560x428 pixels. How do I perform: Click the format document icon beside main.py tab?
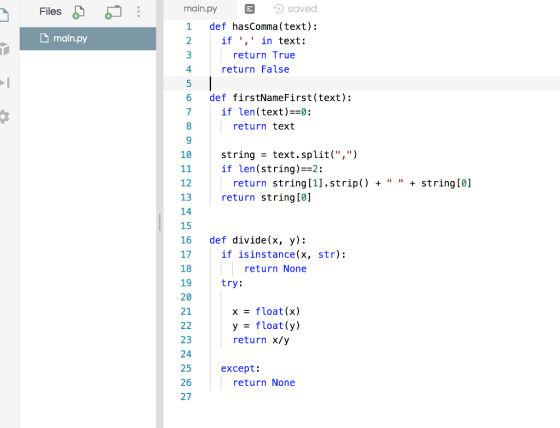click(x=250, y=9)
